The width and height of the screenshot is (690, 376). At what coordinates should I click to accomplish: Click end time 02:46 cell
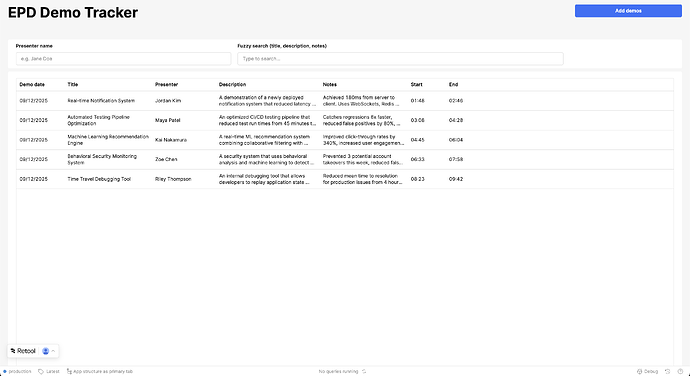pos(456,101)
